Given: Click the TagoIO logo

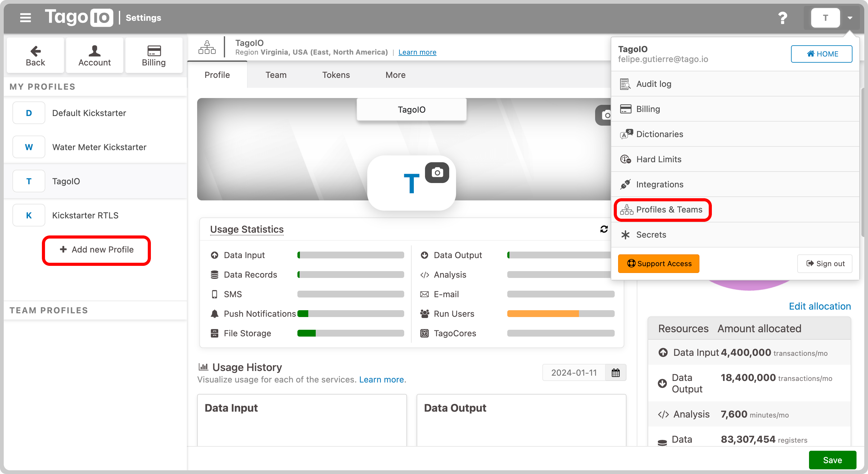Looking at the screenshot, I should 79,17.
